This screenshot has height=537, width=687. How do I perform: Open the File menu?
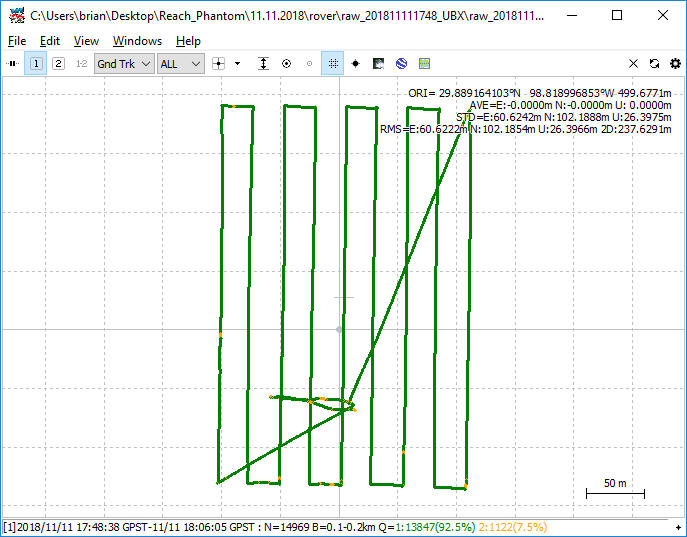point(17,41)
